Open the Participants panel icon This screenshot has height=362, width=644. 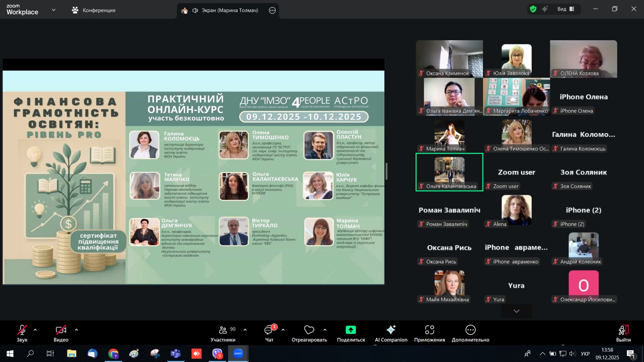223,330
